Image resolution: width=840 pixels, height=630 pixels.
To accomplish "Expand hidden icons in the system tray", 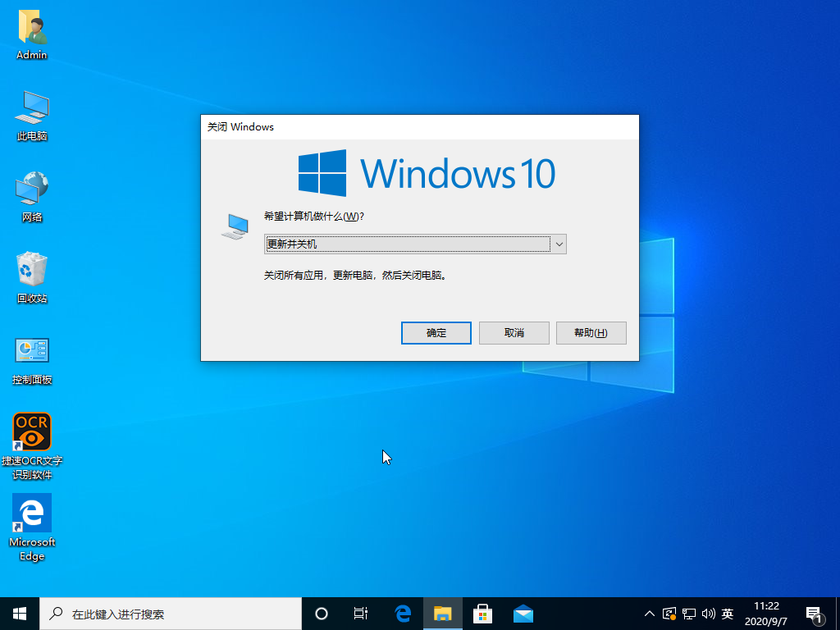I will pyautogui.click(x=649, y=613).
